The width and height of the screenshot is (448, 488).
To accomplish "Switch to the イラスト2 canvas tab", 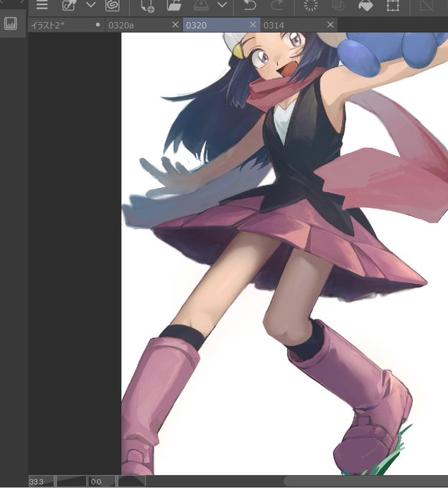I will click(66, 25).
